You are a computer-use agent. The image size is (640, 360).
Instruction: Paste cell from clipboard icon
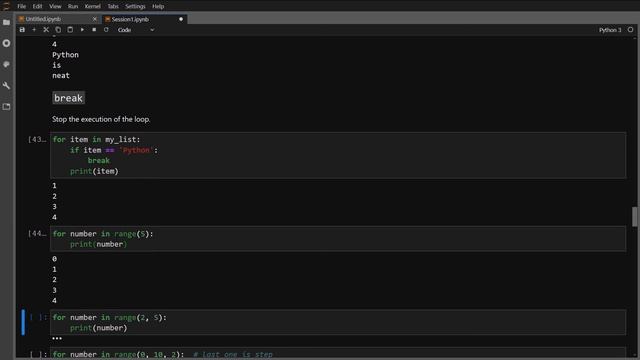[x=70, y=30]
